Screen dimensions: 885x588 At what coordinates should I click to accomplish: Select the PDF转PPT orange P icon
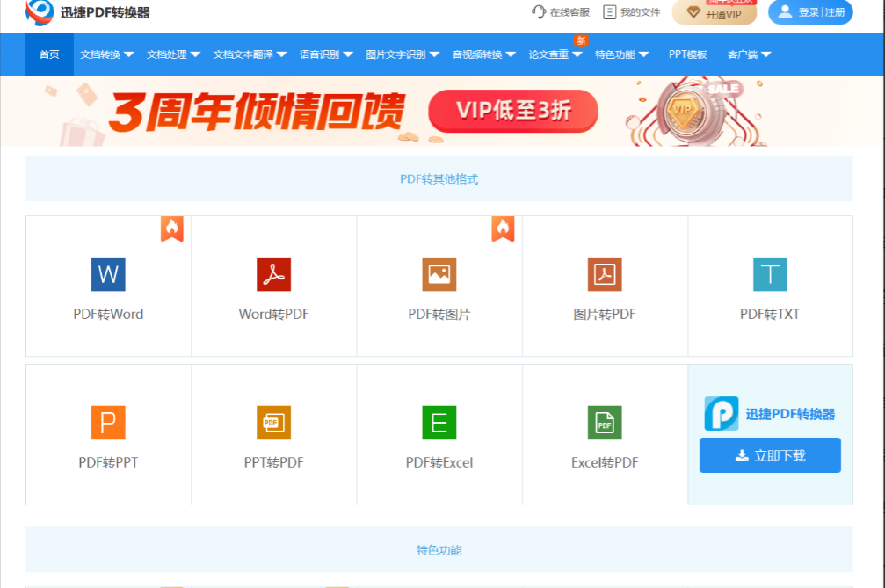click(108, 423)
